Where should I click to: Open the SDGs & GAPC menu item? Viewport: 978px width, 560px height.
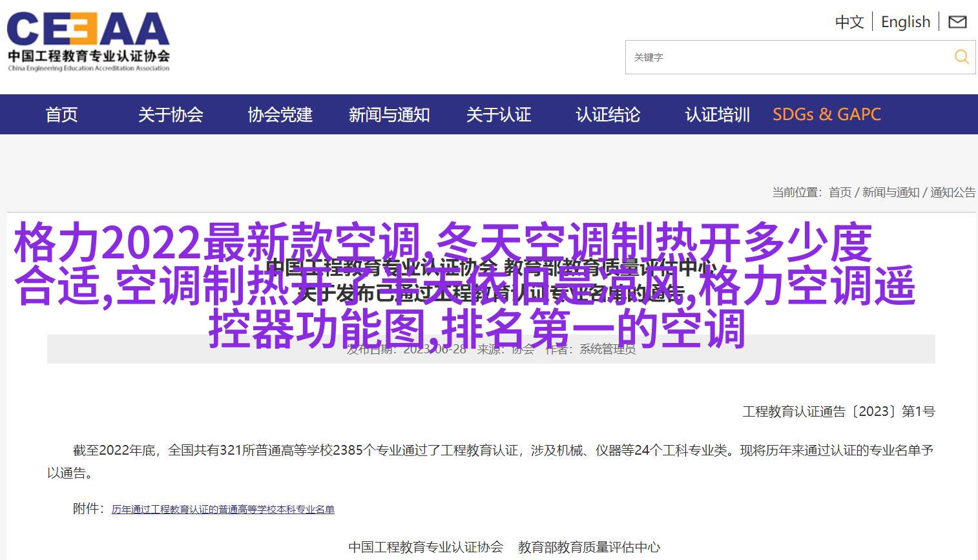point(827,114)
